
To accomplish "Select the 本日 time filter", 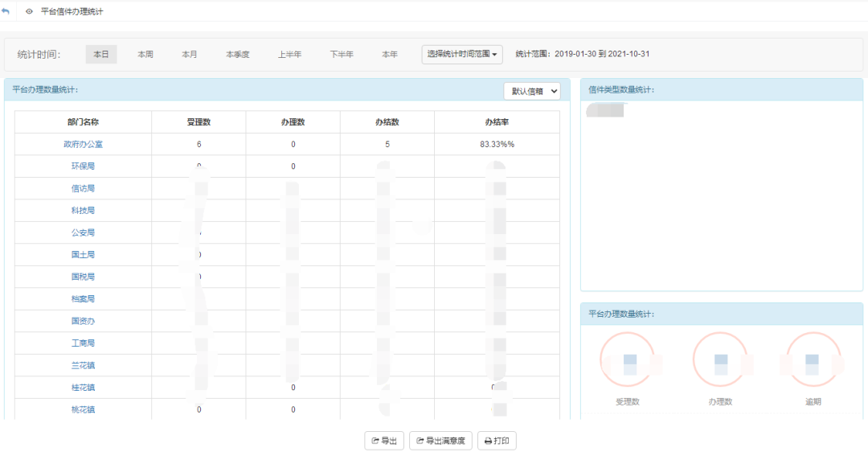I will (101, 55).
